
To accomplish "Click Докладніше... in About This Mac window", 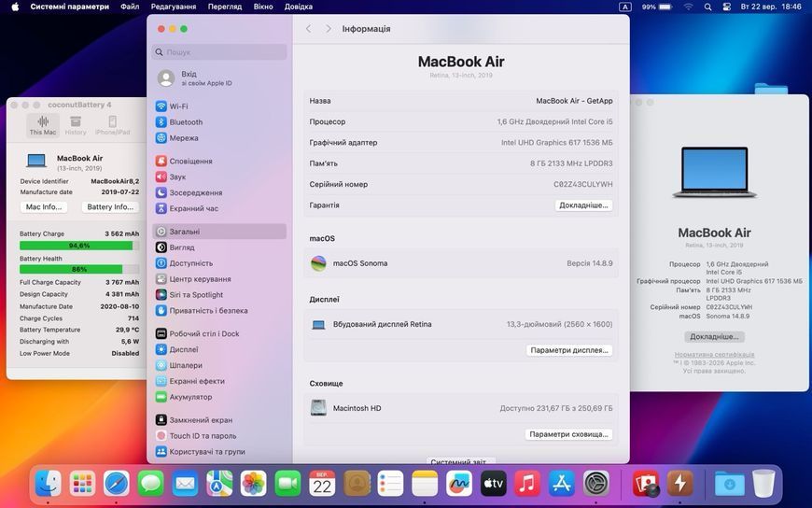I will (714, 337).
